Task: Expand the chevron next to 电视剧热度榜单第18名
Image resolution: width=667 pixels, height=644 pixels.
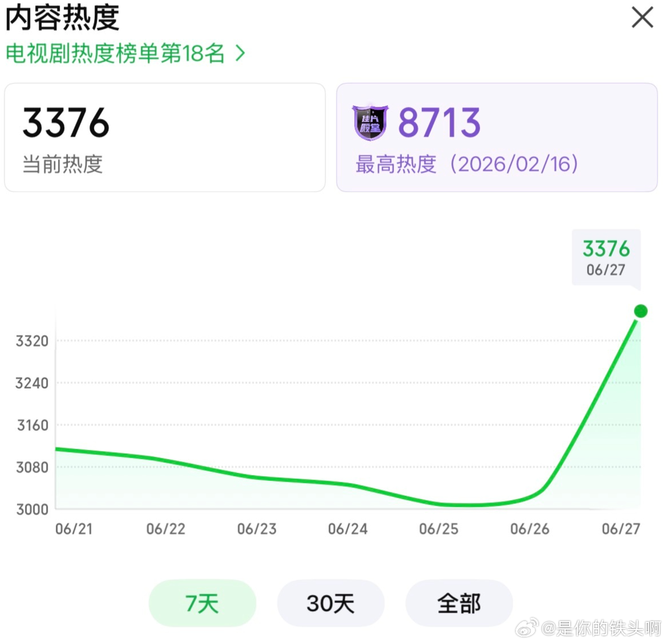Action: click(240, 54)
